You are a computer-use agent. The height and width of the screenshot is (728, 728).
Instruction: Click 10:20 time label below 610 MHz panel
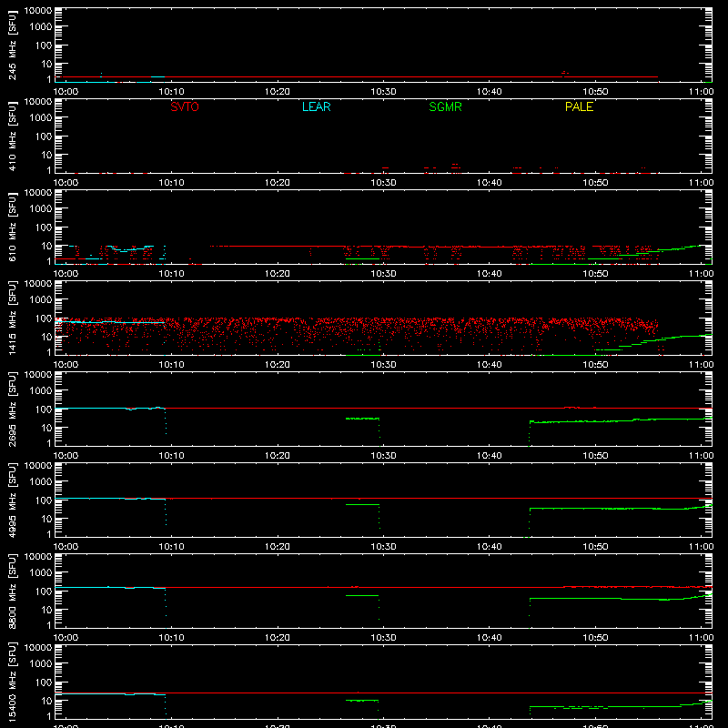coord(278,274)
